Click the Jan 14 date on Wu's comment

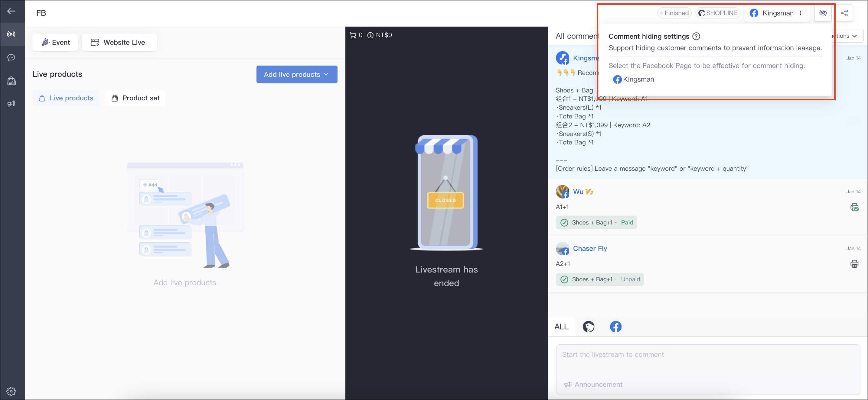click(853, 192)
